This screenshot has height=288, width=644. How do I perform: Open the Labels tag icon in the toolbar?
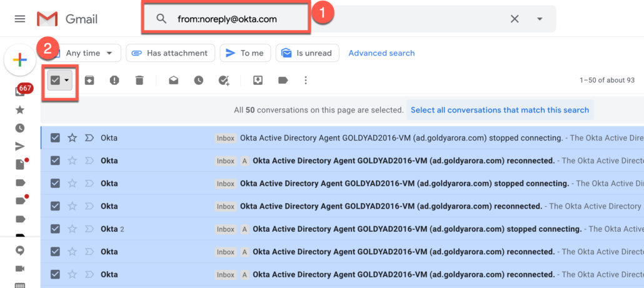[283, 81]
